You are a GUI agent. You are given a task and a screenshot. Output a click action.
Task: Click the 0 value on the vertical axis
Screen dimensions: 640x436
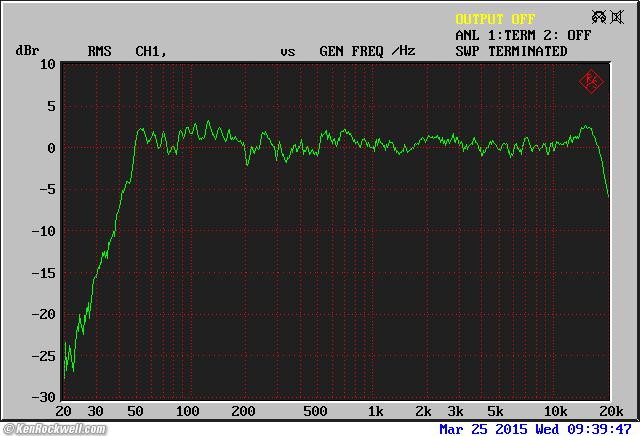51,148
